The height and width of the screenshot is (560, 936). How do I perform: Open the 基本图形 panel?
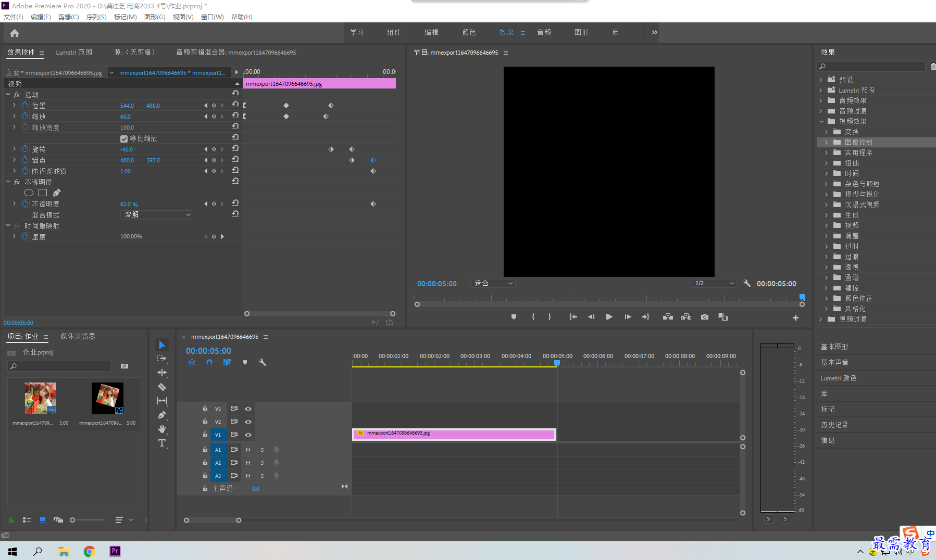(x=834, y=347)
